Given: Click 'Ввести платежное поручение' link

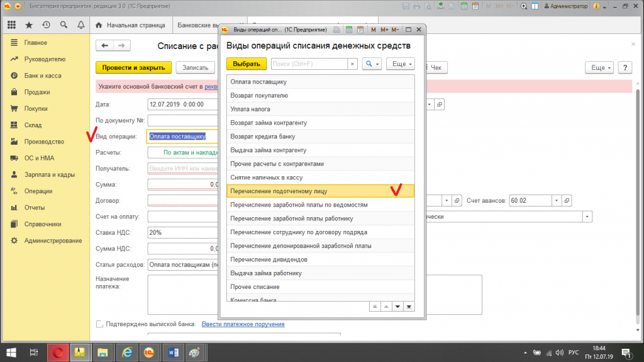Looking at the screenshot, I should point(243,324).
